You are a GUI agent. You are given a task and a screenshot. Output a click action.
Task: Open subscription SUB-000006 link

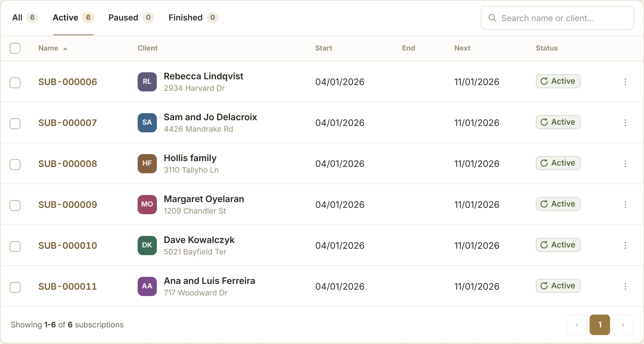click(67, 82)
